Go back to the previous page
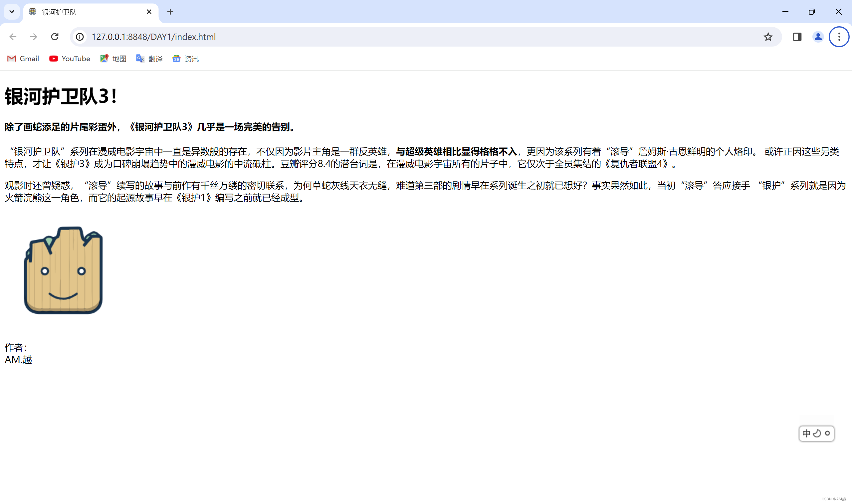Image resolution: width=852 pixels, height=504 pixels. point(13,37)
